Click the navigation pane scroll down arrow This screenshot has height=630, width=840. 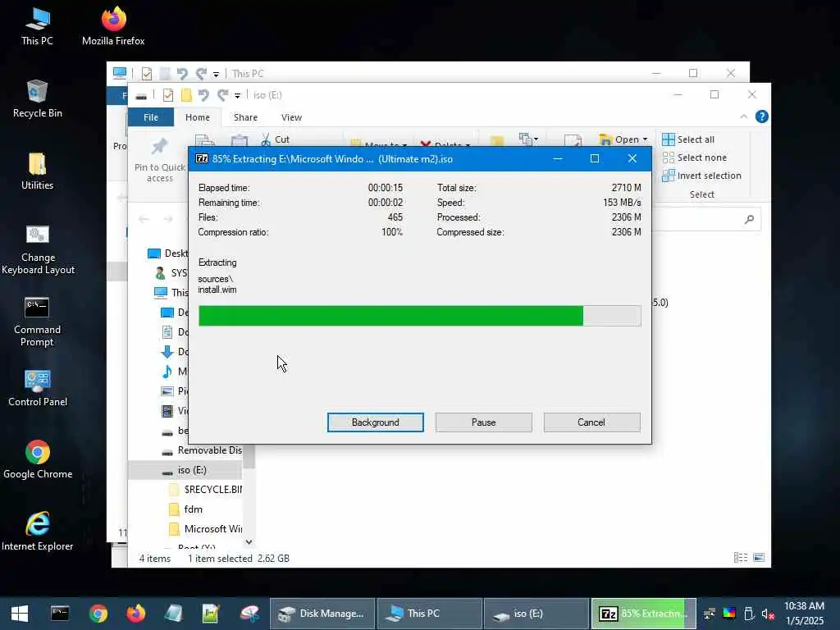[249, 542]
